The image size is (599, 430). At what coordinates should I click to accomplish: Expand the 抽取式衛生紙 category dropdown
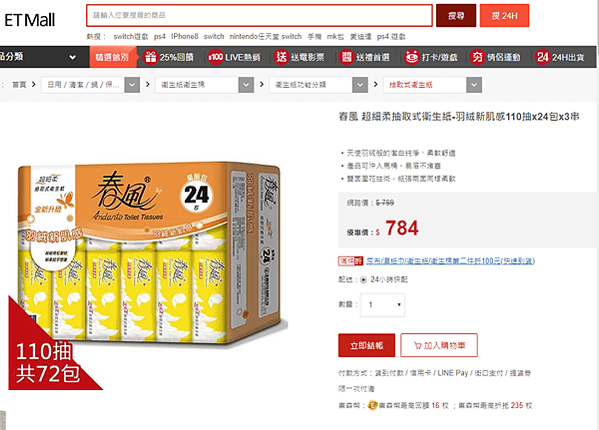474,85
